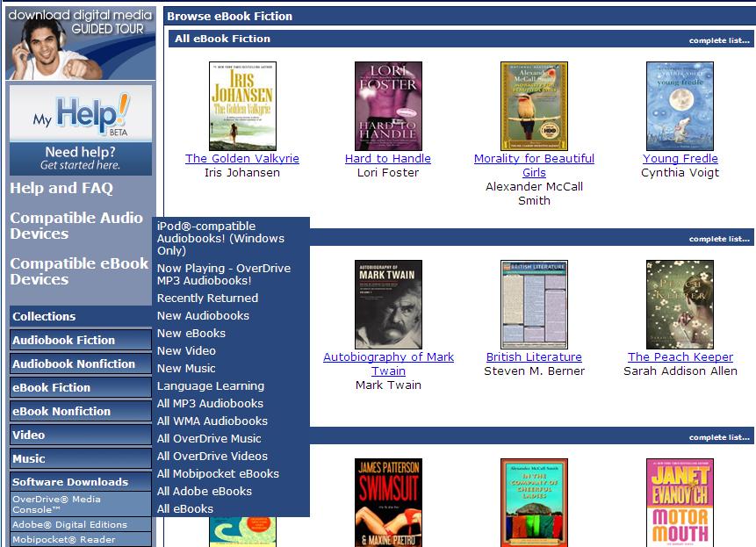Open The Golden Valkyrie title link
Viewport: 756px width, 547px height.
pyautogui.click(x=242, y=159)
